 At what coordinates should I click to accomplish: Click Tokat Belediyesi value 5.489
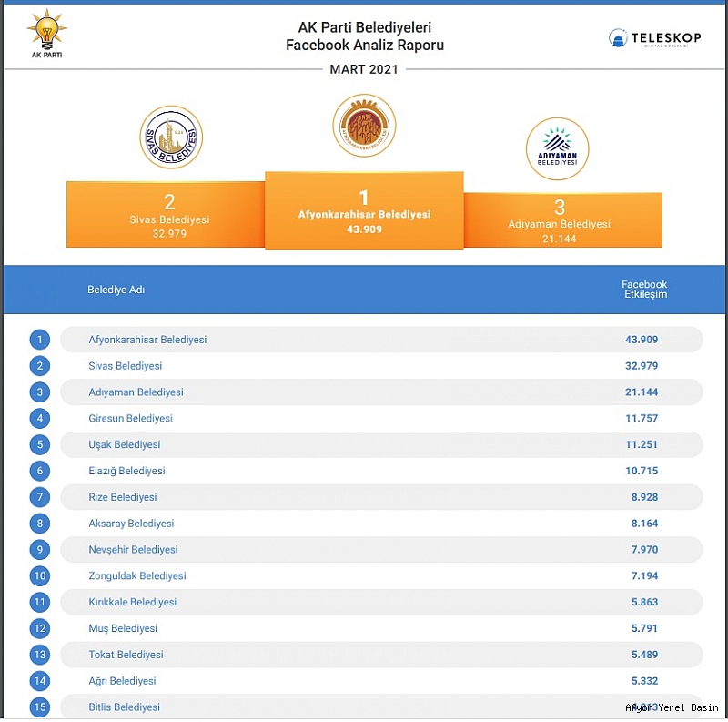(641, 655)
